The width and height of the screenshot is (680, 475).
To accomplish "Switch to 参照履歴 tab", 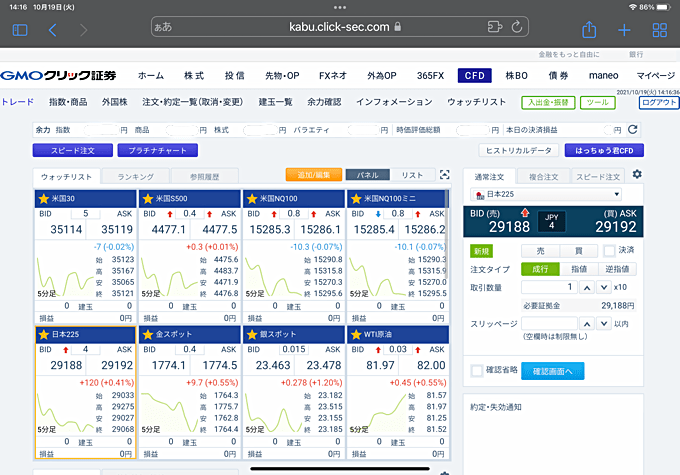I will pyautogui.click(x=205, y=177).
